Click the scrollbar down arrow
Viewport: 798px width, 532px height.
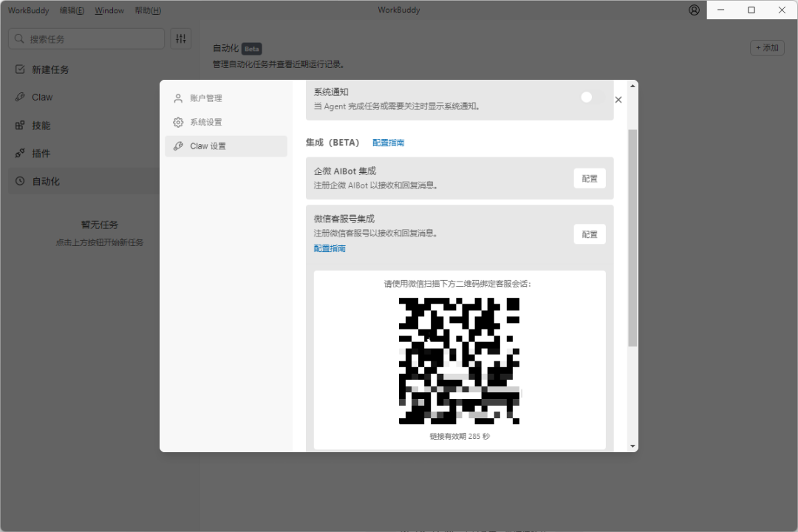coord(632,446)
